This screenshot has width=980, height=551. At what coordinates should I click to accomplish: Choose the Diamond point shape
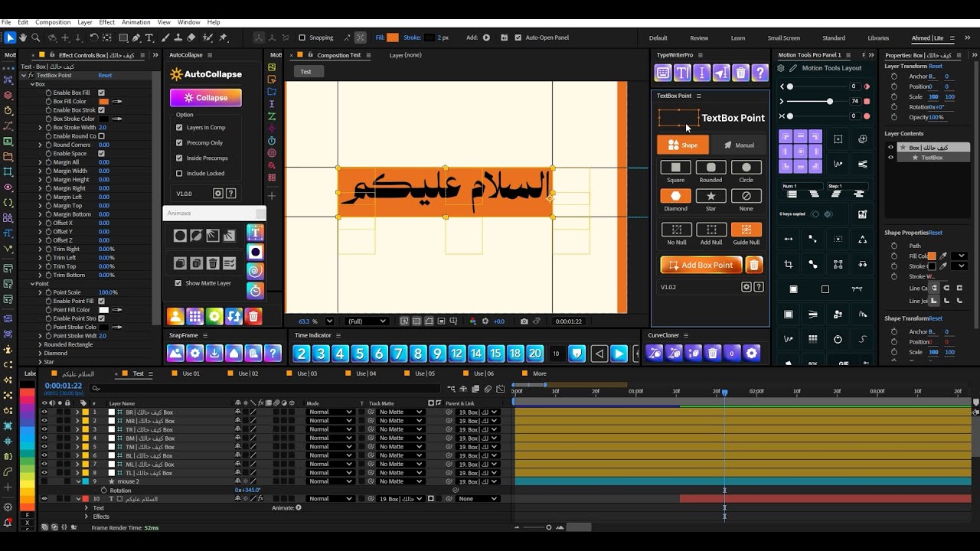click(x=675, y=197)
